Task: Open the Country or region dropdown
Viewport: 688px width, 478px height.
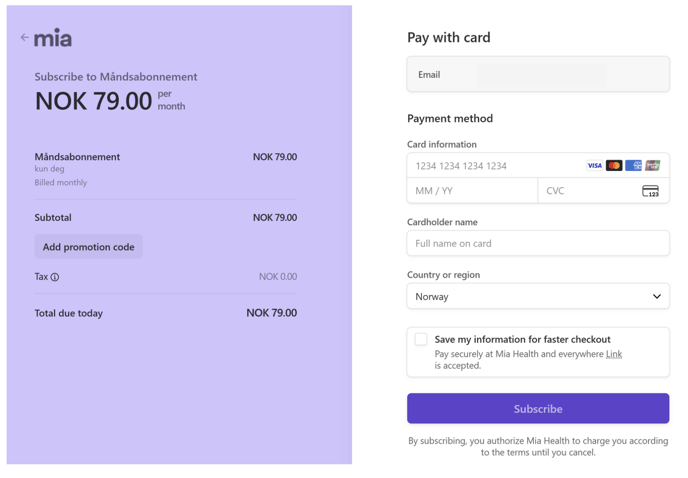Action: click(x=537, y=297)
